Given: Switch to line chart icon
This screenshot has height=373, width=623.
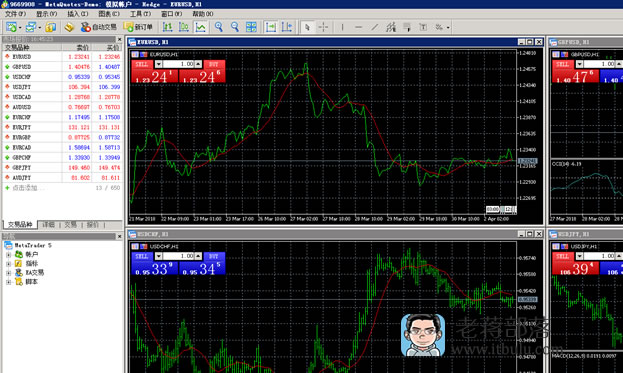Looking at the screenshot, I should (x=201, y=27).
